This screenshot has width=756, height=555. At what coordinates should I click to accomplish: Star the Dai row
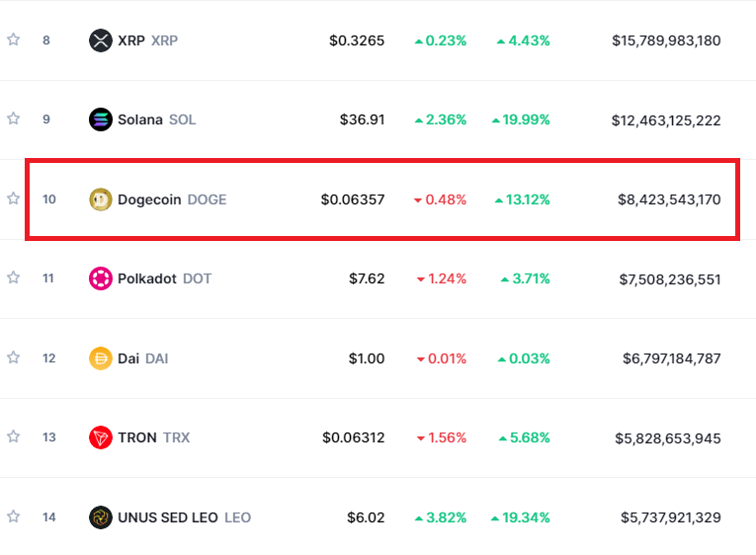click(x=14, y=357)
